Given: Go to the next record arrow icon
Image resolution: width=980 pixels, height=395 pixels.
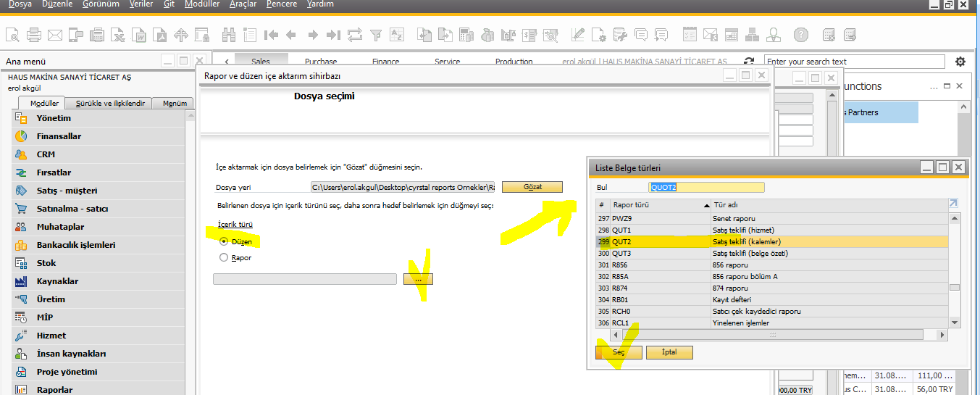Looking at the screenshot, I should (x=313, y=34).
